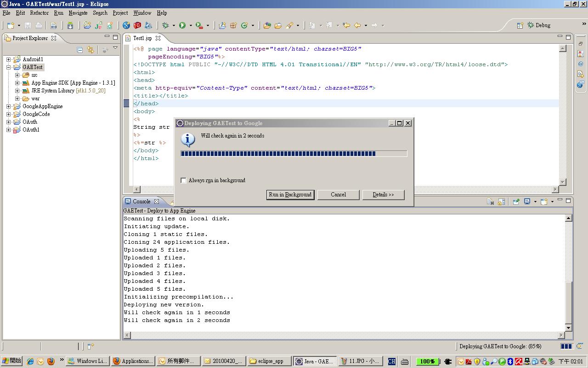The width and height of the screenshot is (588, 368).
Task: Expand the war folder node
Action: (x=17, y=98)
